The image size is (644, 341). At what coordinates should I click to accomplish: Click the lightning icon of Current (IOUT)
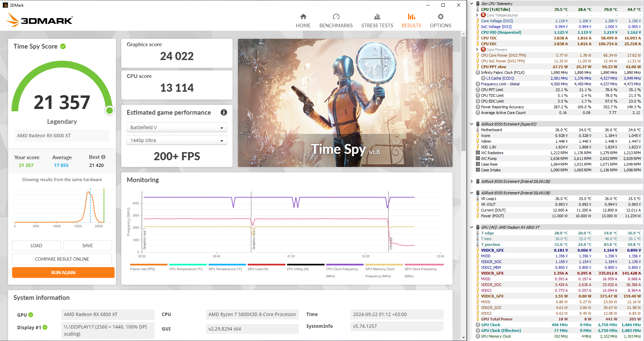coord(478,210)
